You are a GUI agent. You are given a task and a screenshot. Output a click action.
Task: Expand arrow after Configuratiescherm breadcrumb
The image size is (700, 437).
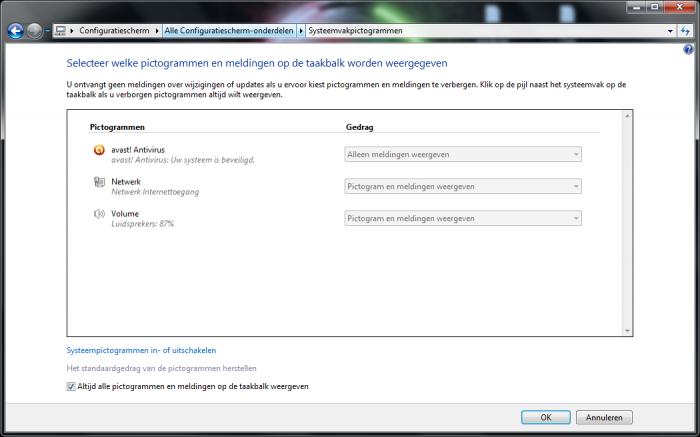(157, 31)
